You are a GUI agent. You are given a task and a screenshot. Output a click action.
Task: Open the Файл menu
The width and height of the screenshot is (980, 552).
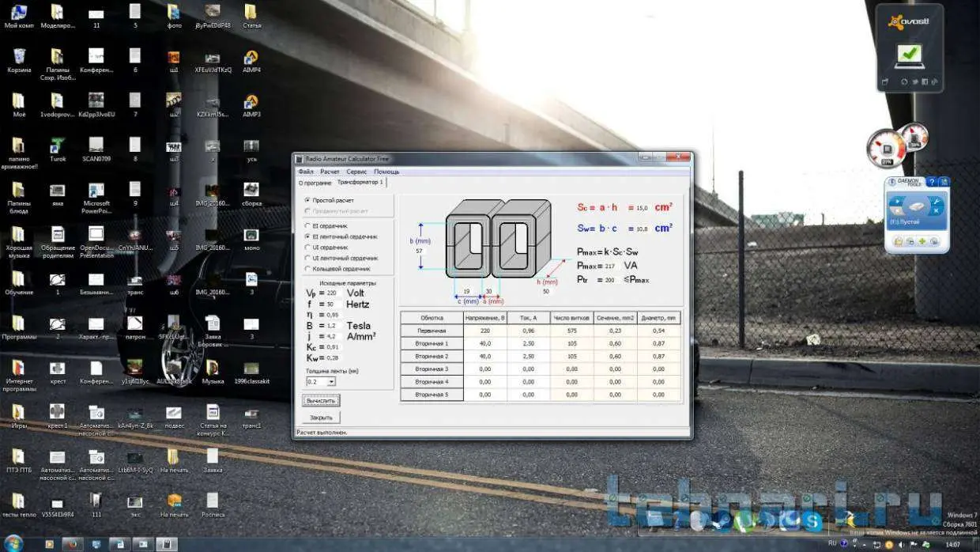[x=305, y=172]
